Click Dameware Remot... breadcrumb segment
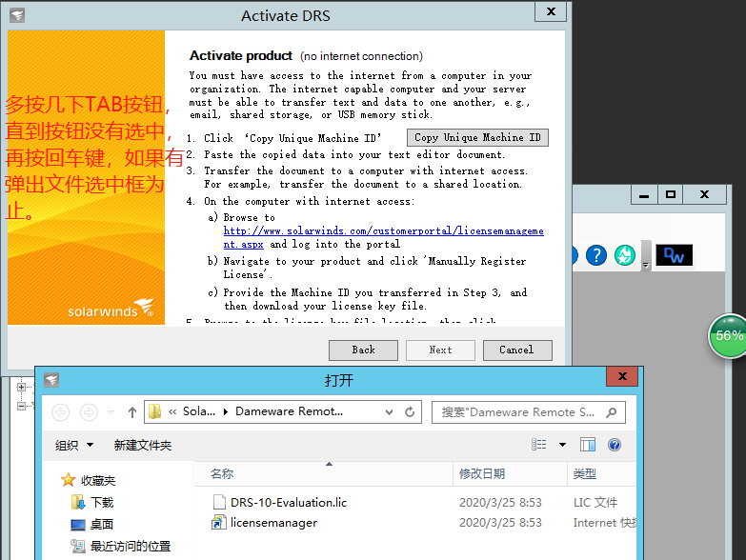The width and height of the screenshot is (746, 560). coord(289,411)
